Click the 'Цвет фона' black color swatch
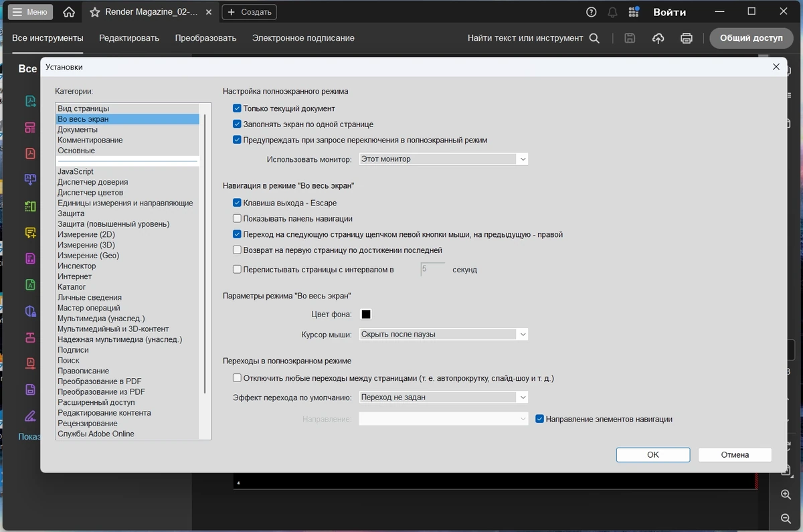The height and width of the screenshot is (532, 803). [366, 315]
